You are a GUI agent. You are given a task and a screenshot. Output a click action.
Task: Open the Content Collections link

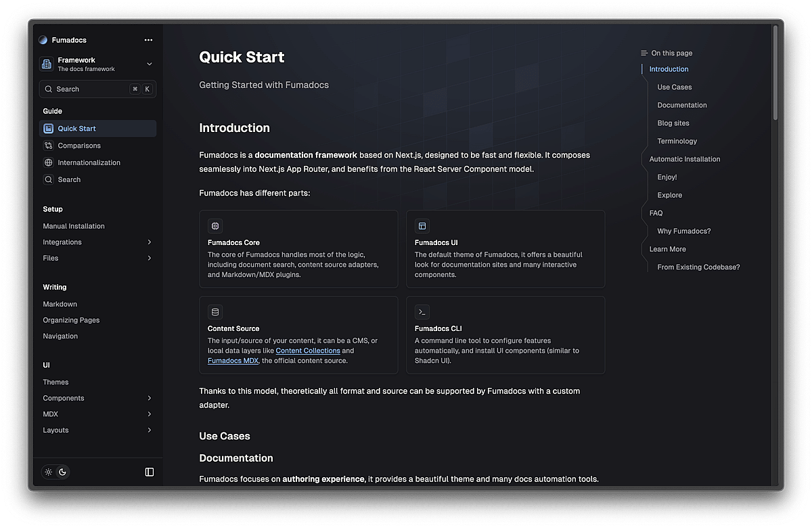[x=308, y=351]
